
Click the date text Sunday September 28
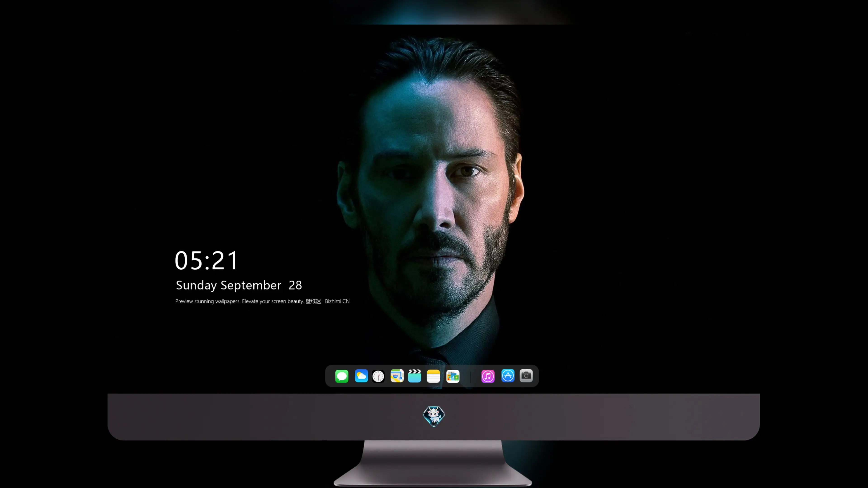(x=239, y=285)
